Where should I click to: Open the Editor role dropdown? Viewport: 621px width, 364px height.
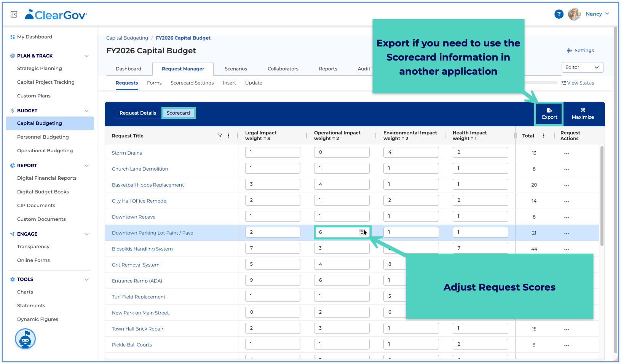click(582, 67)
